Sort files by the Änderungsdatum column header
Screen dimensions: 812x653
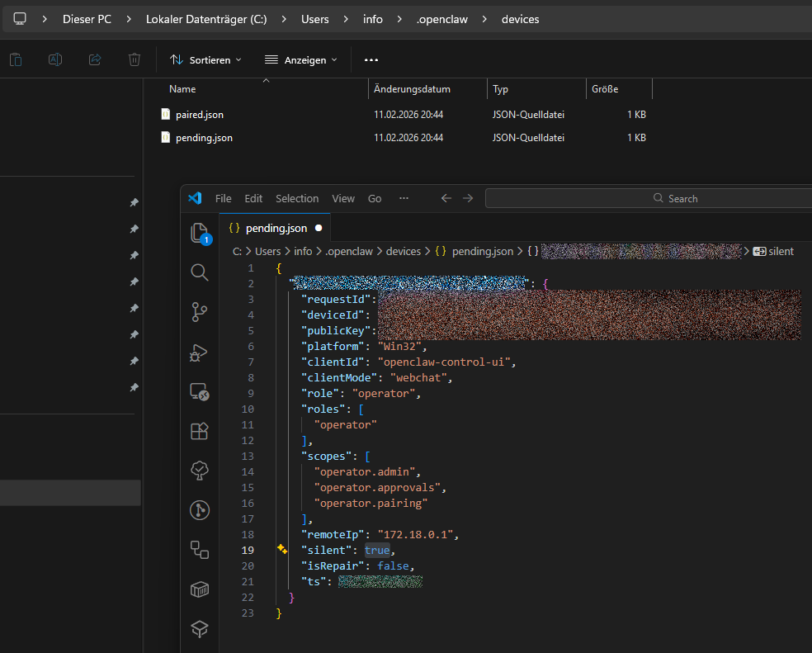pos(423,88)
